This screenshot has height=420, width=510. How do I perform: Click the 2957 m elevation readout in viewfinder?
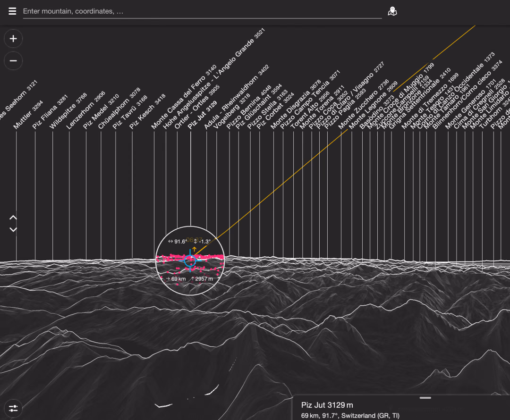coord(202,279)
